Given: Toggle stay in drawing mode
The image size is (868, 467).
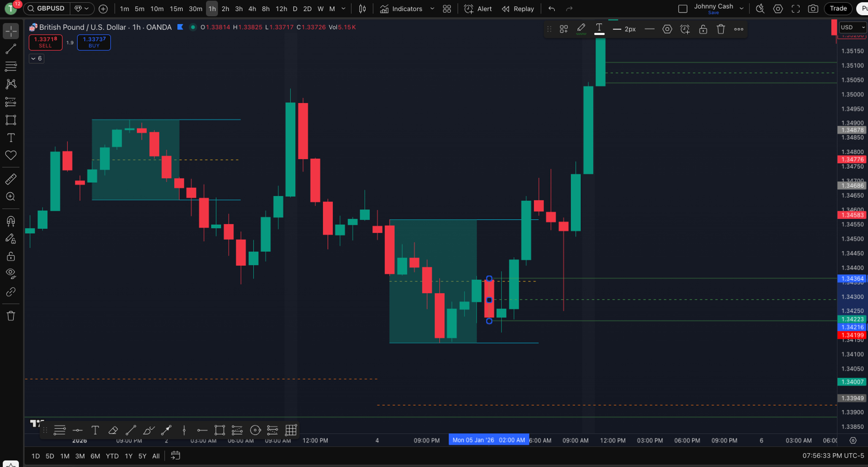Looking at the screenshot, I should click(11, 239).
